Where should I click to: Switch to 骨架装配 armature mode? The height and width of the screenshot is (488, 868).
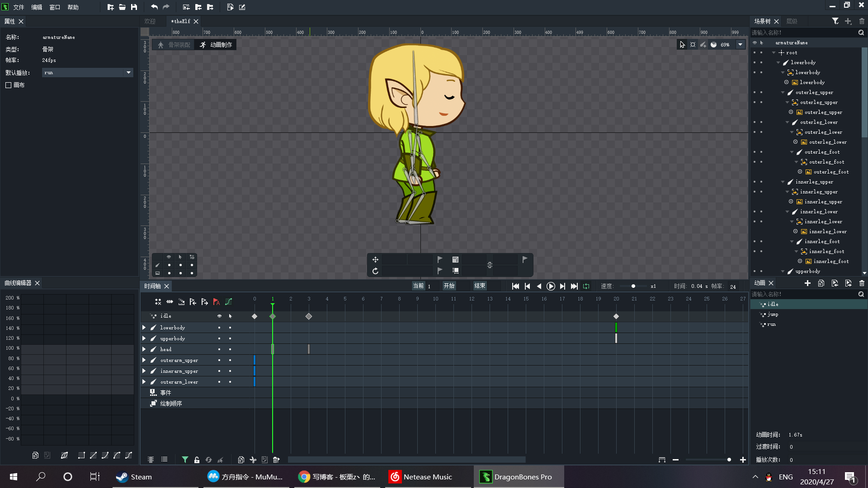(175, 44)
